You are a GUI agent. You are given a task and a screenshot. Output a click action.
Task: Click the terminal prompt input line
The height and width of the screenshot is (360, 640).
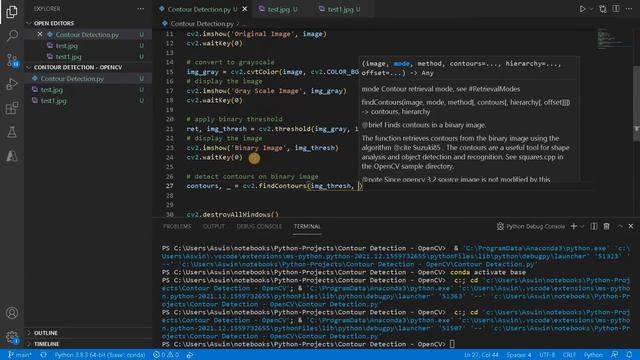pyautogui.click(x=452, y=344)
